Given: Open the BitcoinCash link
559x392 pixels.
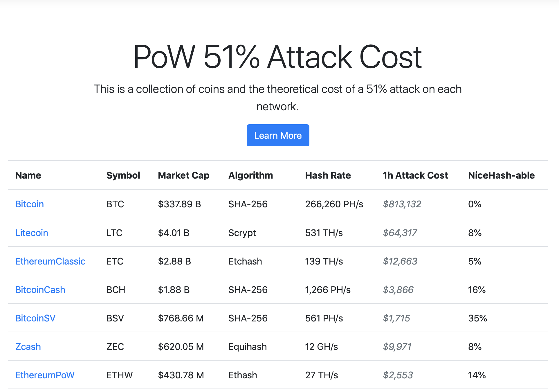Looking at the screenshot, I should tap(40, 290).
